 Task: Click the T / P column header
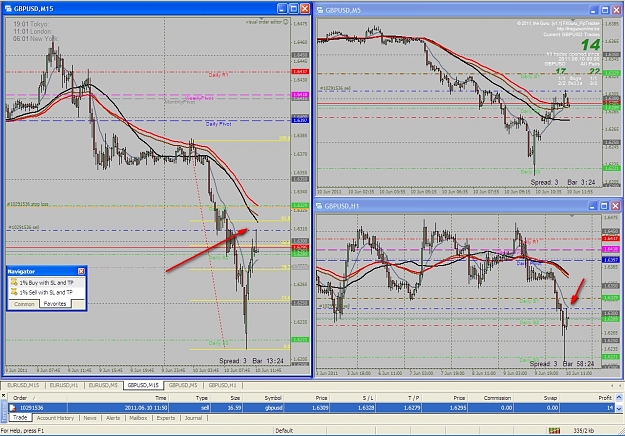pyautogui.click(x=399, y=398)
